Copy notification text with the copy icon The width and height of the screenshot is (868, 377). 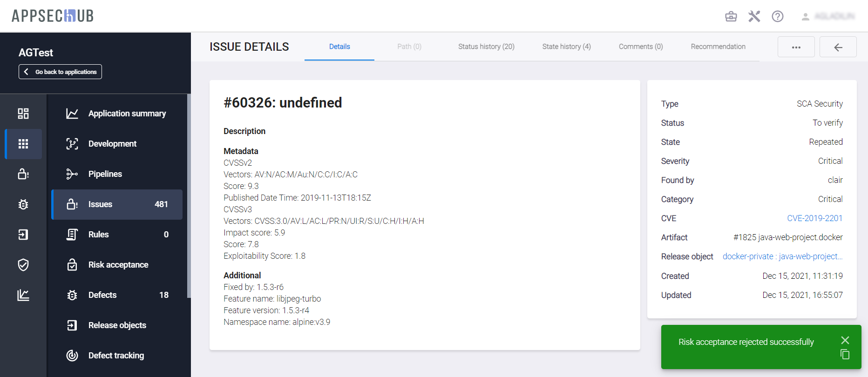(845, 354)
